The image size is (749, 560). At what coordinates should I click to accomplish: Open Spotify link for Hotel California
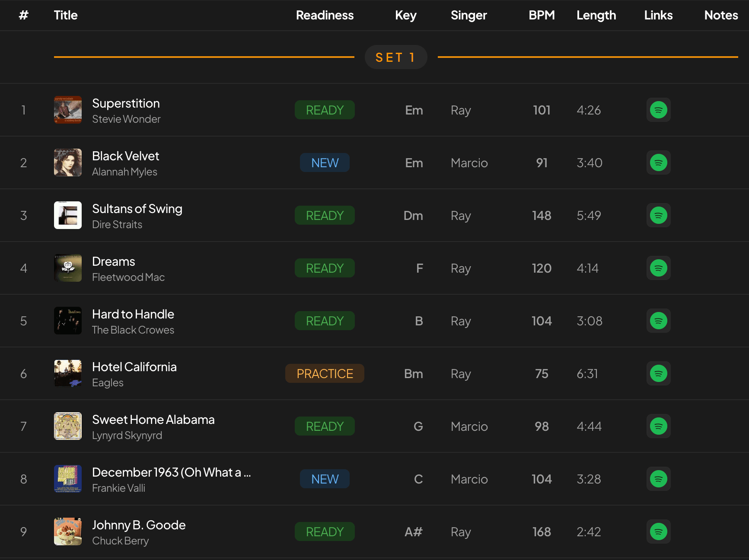tap(658, 373)
